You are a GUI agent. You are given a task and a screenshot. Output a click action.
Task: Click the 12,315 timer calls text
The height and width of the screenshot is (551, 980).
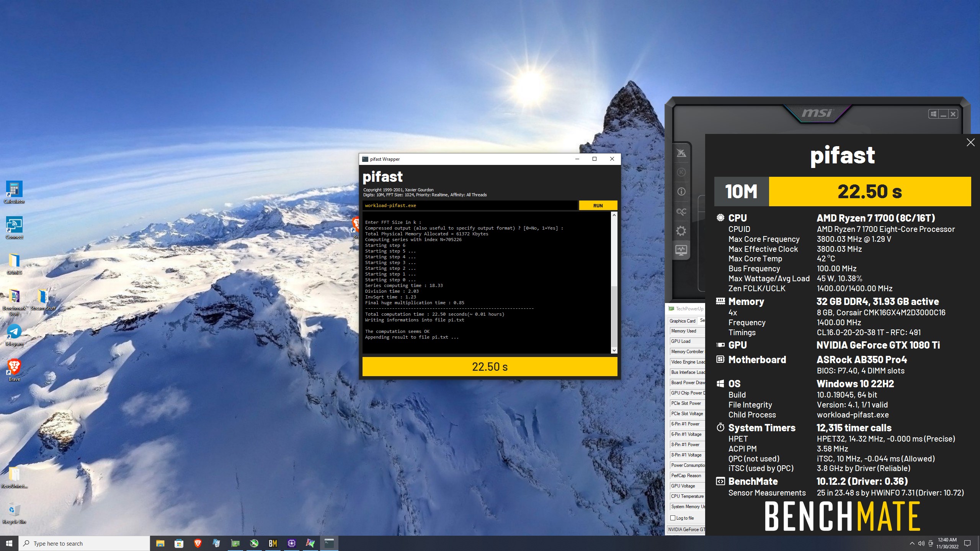click(854, 428)
